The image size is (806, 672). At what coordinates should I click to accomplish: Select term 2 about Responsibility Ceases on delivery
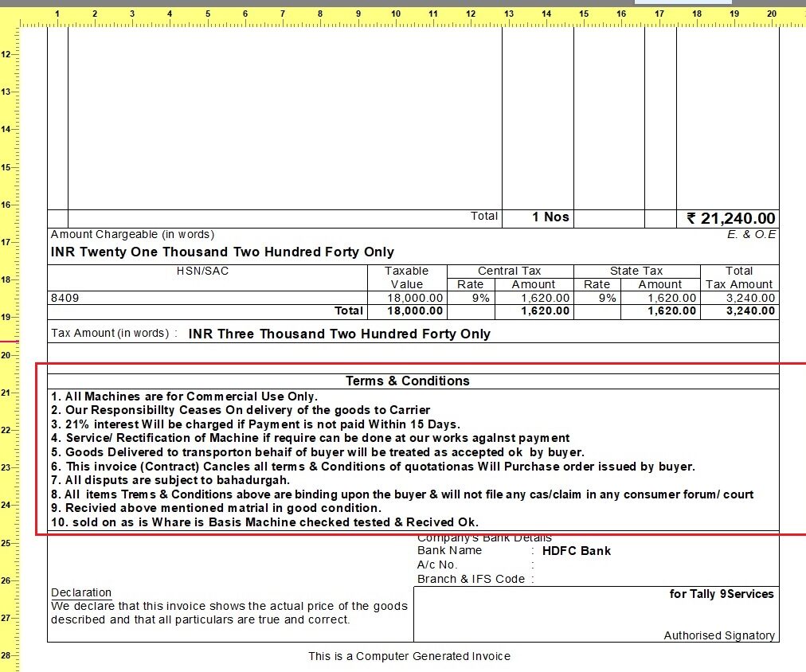pos(240,410)
